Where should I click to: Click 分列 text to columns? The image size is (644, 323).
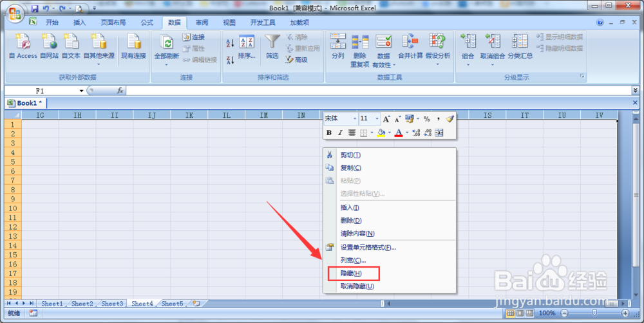(337, 46)
